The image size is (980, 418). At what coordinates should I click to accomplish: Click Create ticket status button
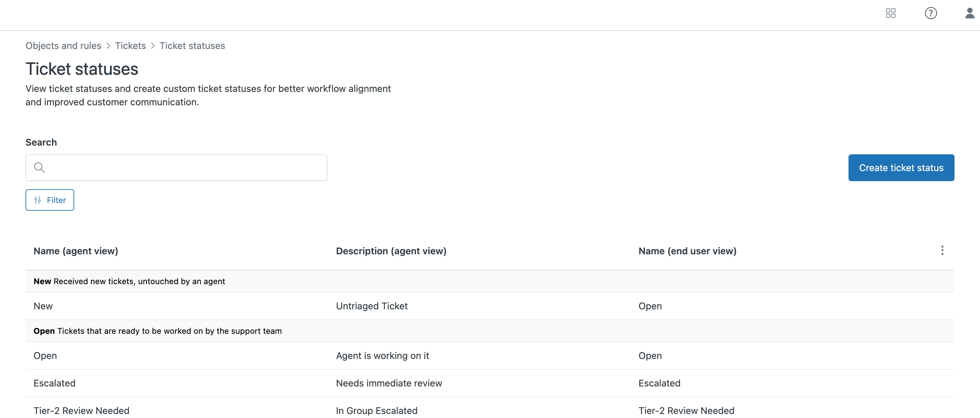pyautogui.click(x=901, y=168)
